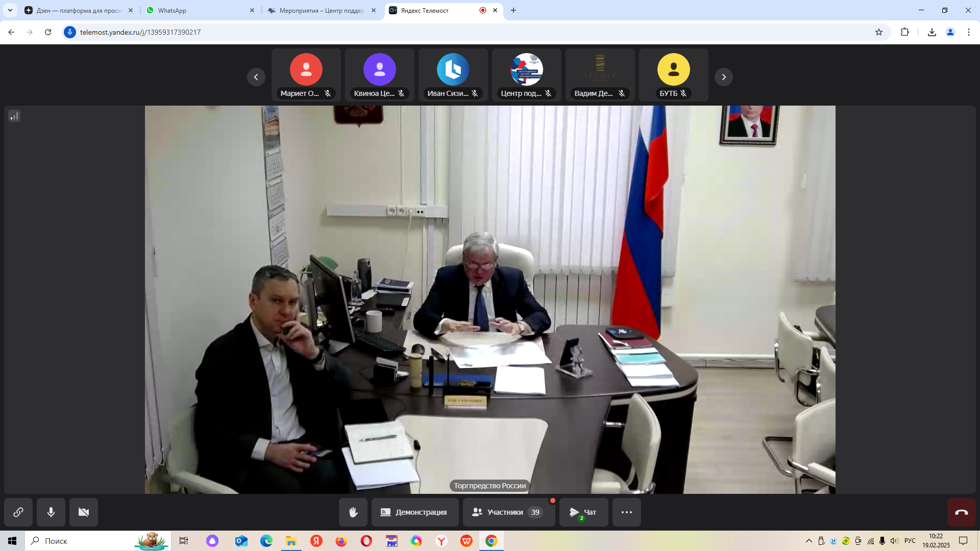Open the Участники participants list
The width and height of the screenshot is (980, 551).
click(508, 512)
